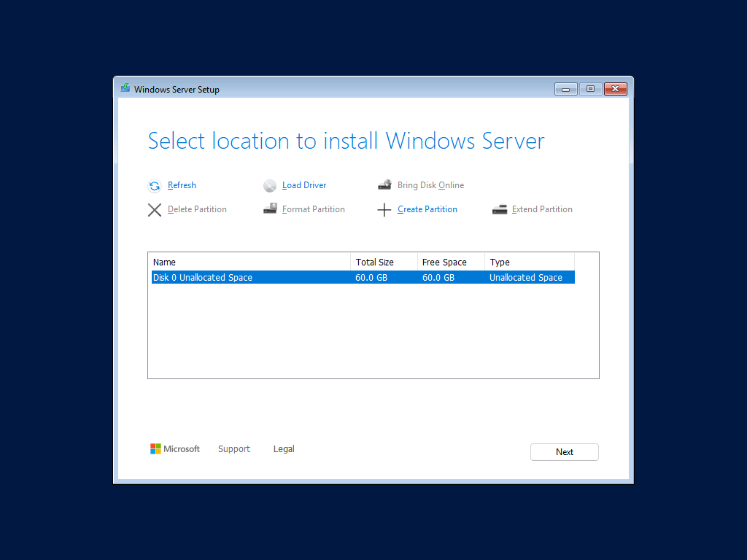Viewport: 747px width, 560px height.
Task: Click the Refresh link text
Action: coord(182,185)
